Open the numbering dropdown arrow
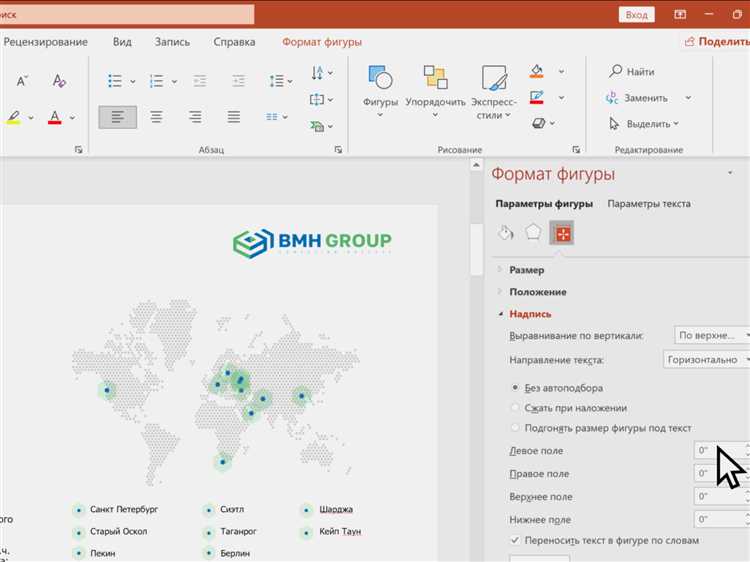This screenshot has height=562, width=750. [x=174, y=82]
